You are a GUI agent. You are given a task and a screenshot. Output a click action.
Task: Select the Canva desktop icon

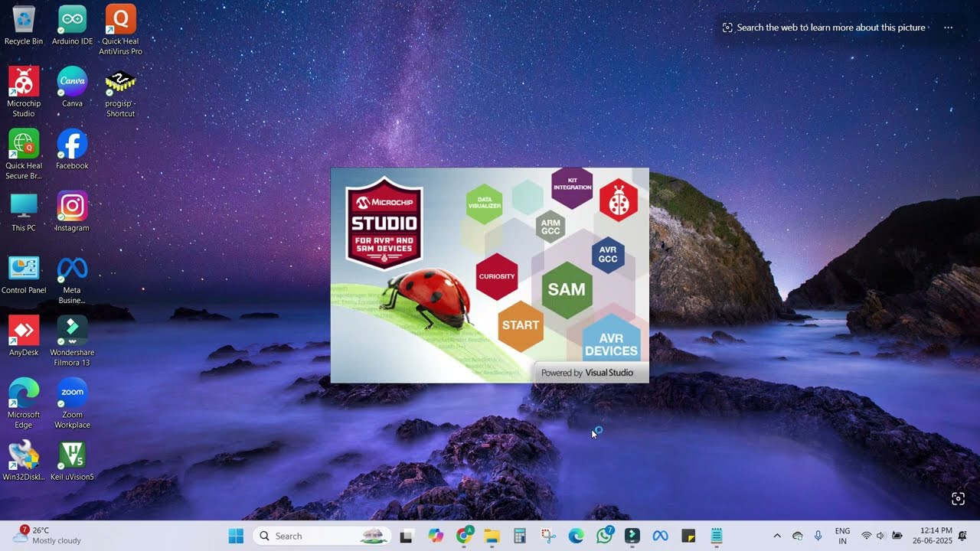(72, 87)
